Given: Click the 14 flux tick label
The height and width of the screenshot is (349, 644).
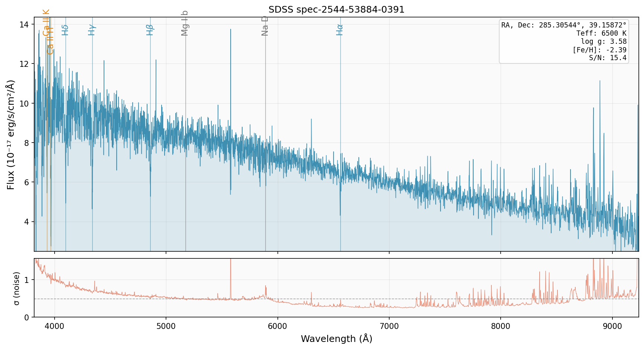Looking at the screenshot, I should [x=24, y=25].
